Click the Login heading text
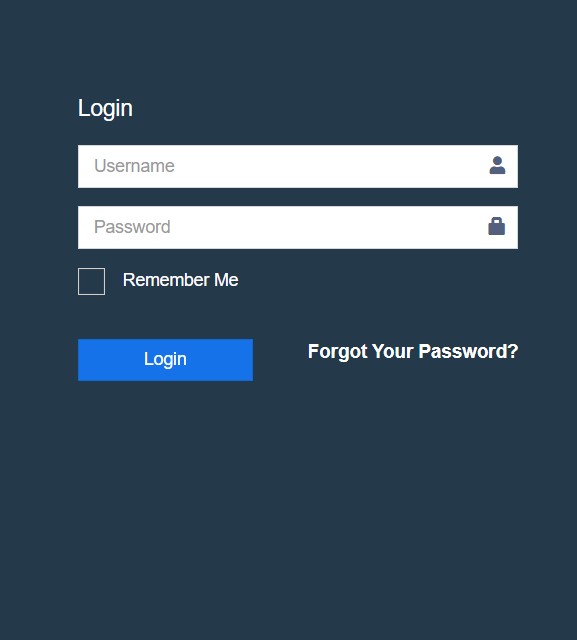Viewport: 577px width, 640px height. [x=105, y=109]
